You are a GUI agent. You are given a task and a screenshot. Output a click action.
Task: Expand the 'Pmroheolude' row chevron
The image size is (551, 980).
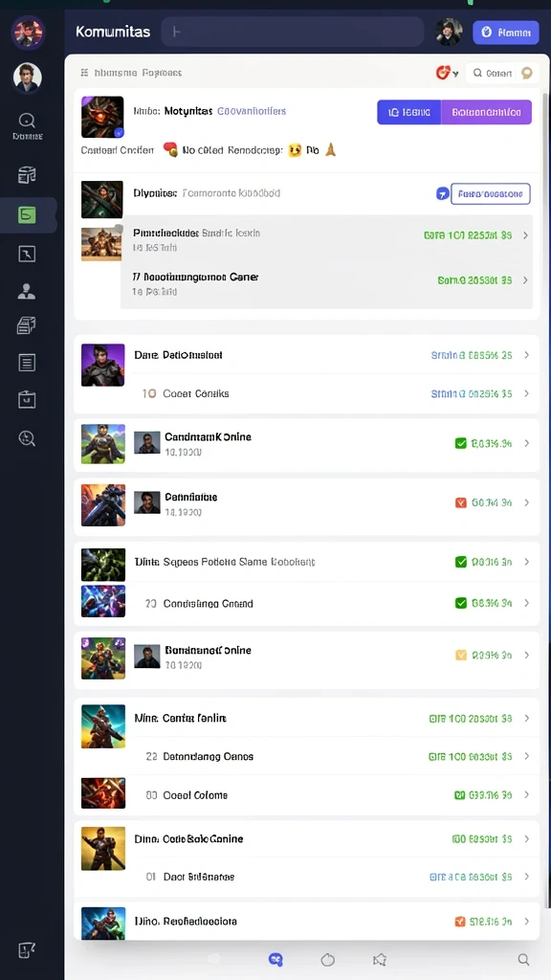click(525, 235)
